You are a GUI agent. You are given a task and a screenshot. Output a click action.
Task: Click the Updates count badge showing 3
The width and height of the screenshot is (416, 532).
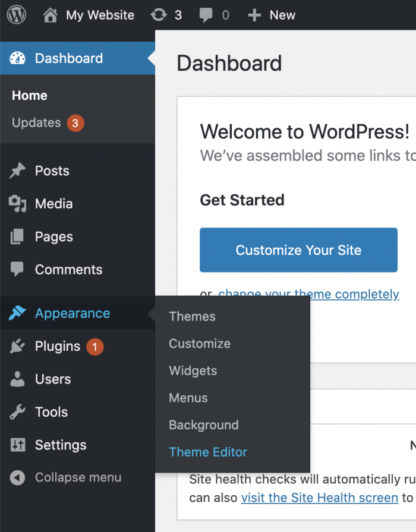coord(75,123)
